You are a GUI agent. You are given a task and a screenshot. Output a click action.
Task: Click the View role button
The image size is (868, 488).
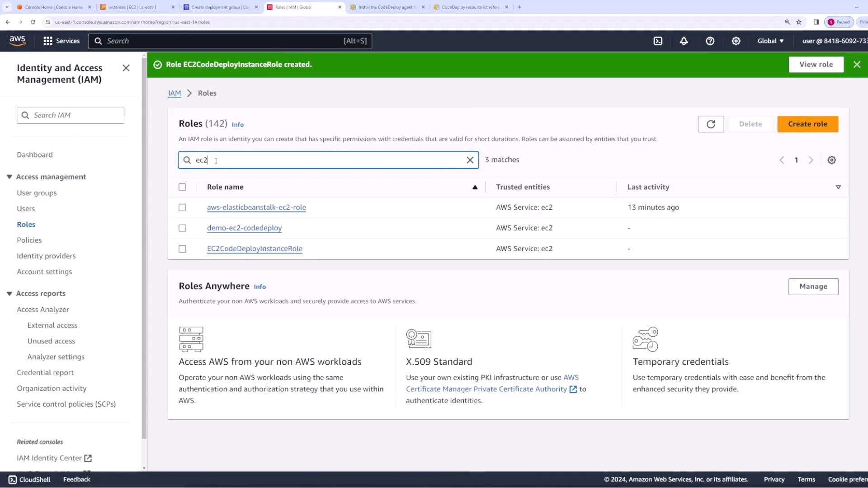click(x=816, y=65)
